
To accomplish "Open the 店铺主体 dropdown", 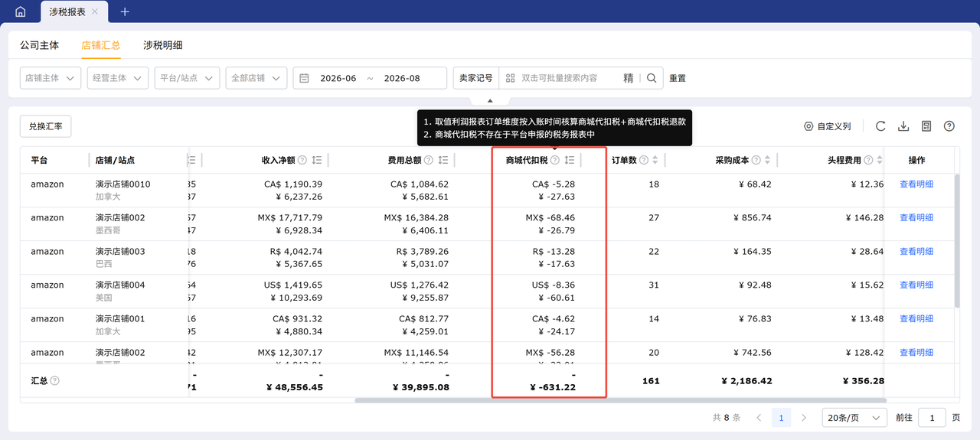I will (x=51, y=78).
